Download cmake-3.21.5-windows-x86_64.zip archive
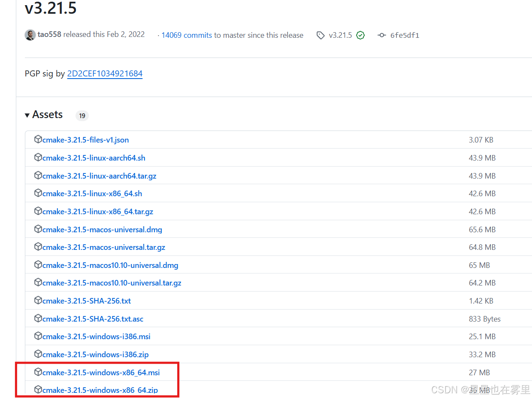Screen dimensions: 532x398 point(100,390)
